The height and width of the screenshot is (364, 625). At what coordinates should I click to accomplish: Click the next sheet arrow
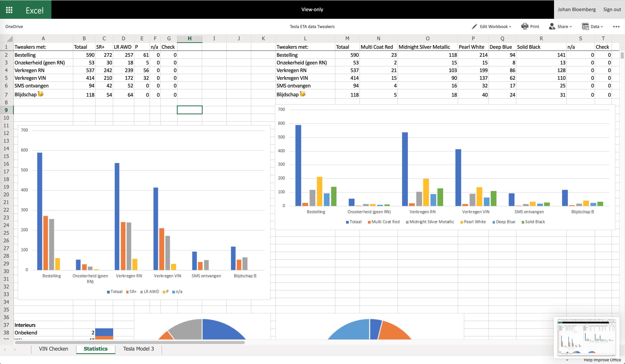(15, 349)
